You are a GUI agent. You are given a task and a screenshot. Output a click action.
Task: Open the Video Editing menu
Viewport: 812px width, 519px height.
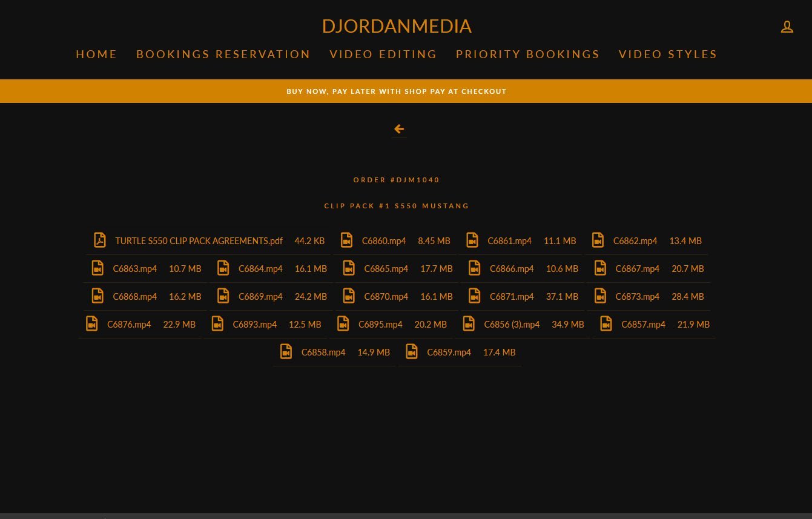383,55
